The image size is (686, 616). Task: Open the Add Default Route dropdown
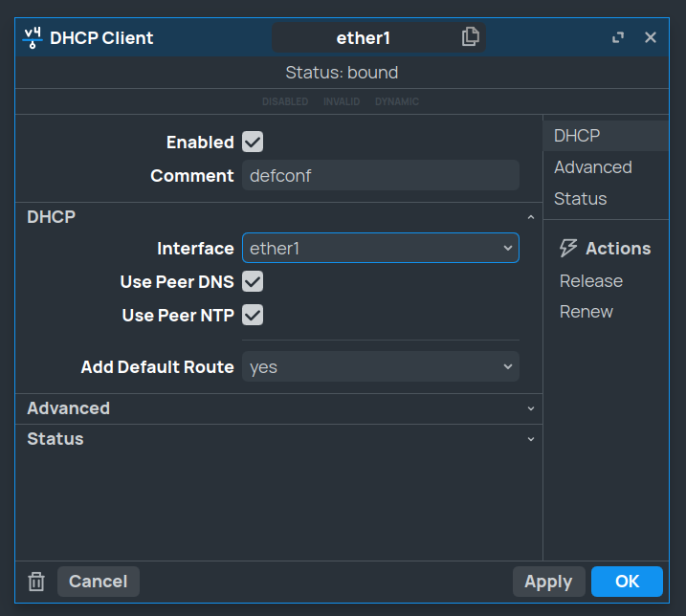(381, 366)
